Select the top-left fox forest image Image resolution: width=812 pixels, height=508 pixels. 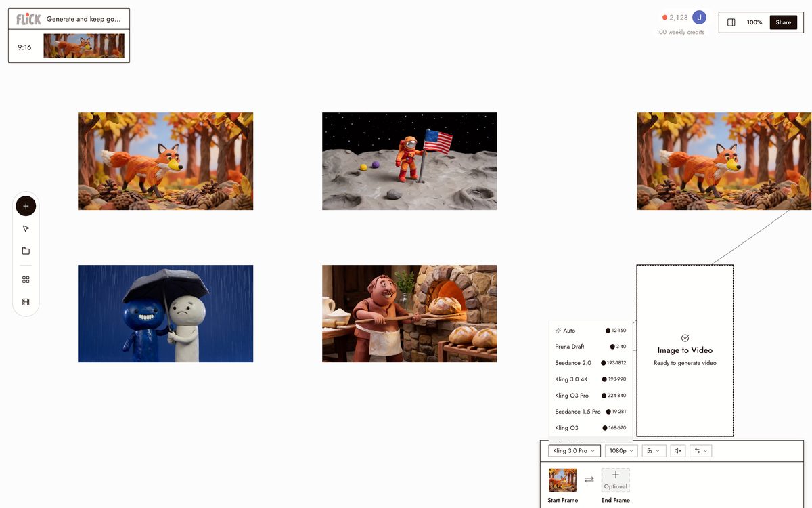(x=166, y=161)
